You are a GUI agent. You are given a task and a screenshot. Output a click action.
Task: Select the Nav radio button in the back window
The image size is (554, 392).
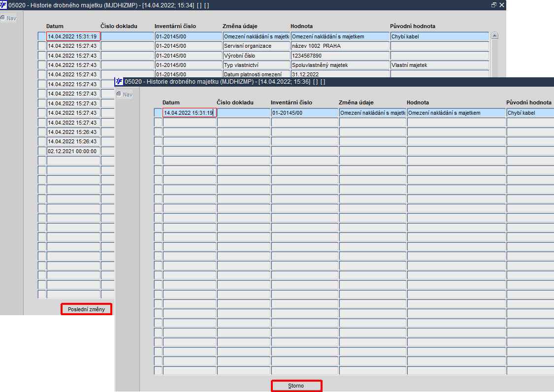(x=3, y=18)
